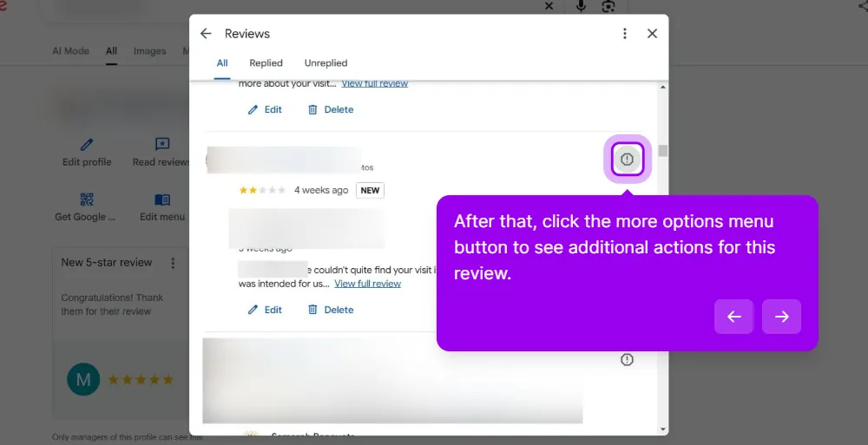Click the '4 weeks ago' timestamp
Image resolution: width=868 pixels, height=445 pixels.
coord(321,190)
